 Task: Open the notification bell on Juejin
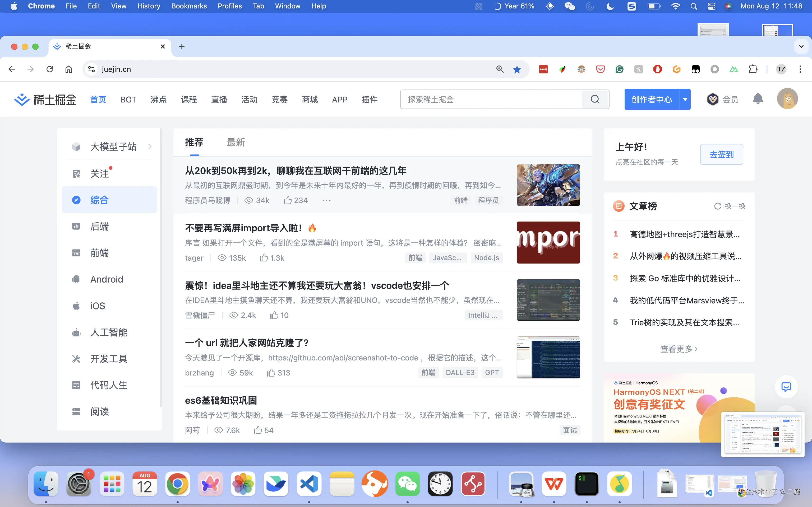pyautogui.click(x=758, y=99)
